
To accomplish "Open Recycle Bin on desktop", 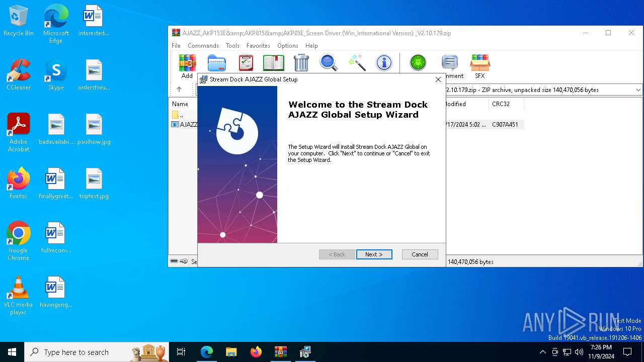I will click(19, 21).
